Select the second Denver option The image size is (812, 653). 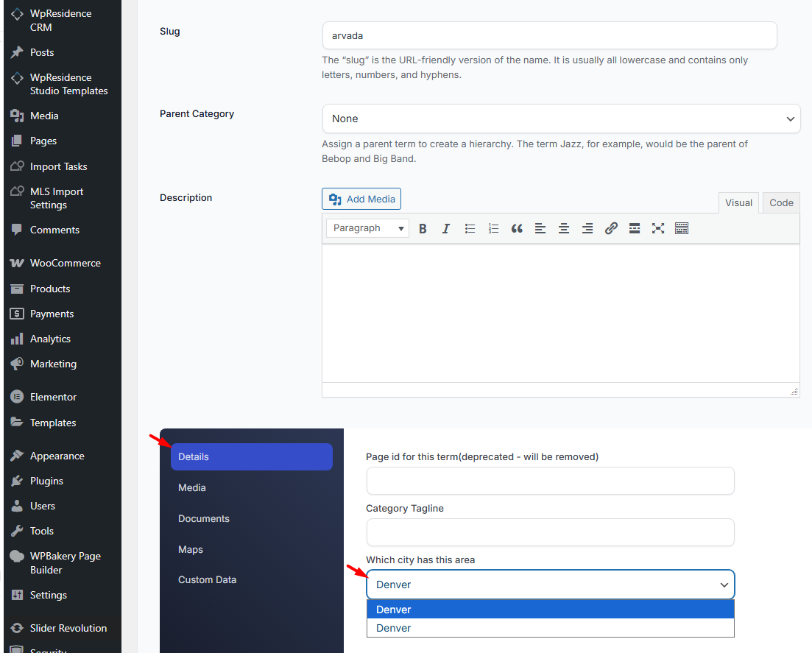click(x=550, y=628)
